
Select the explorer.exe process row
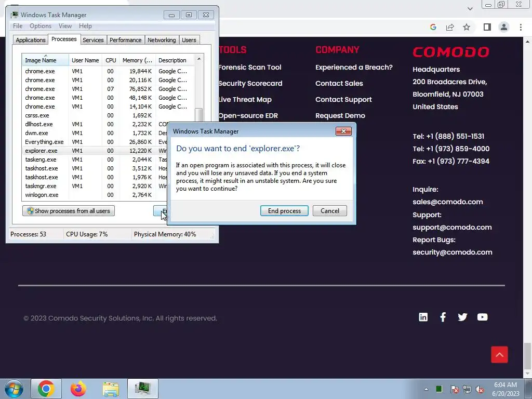pyautogui.click(x=95, y=151)
